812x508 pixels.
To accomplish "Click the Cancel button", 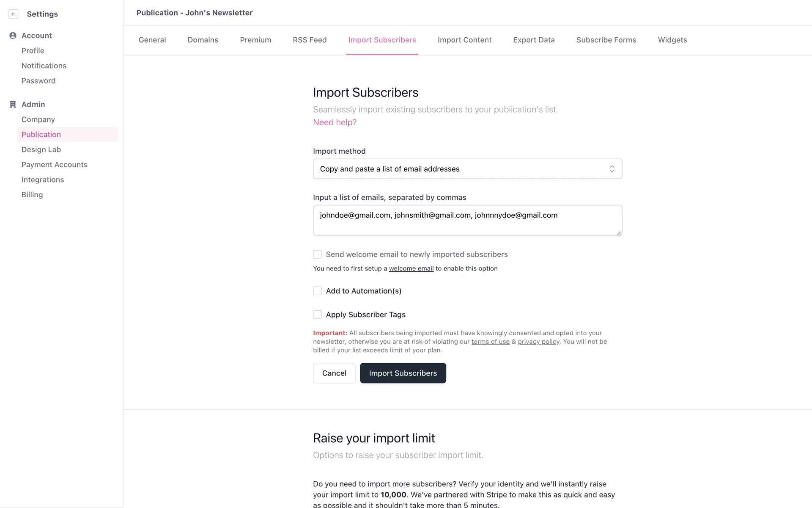I will click(334, 373).
